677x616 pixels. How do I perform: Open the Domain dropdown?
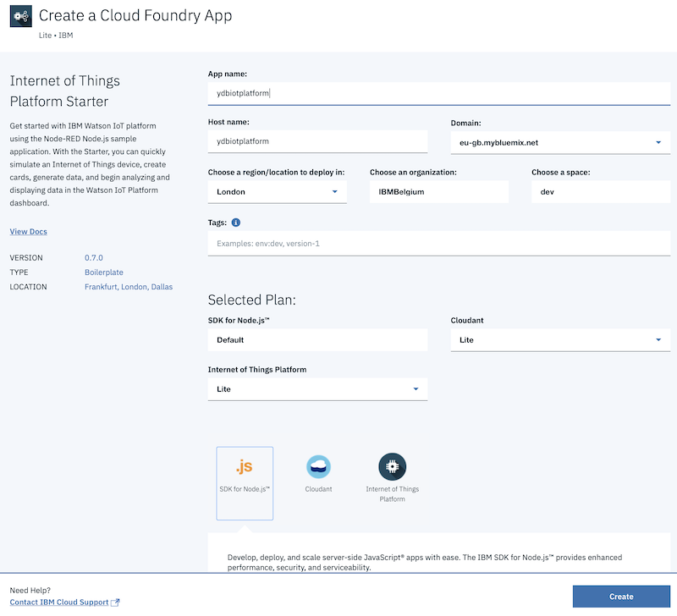[560, 142]
